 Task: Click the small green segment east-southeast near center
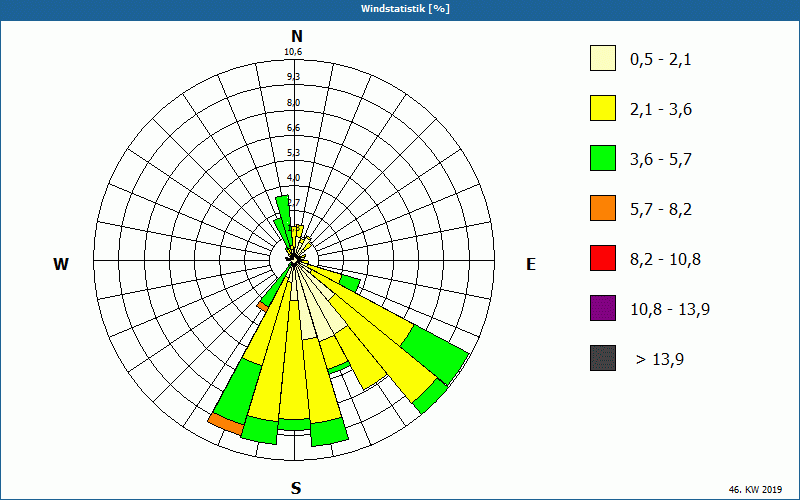pyautogui.click(x=350, y=283)
